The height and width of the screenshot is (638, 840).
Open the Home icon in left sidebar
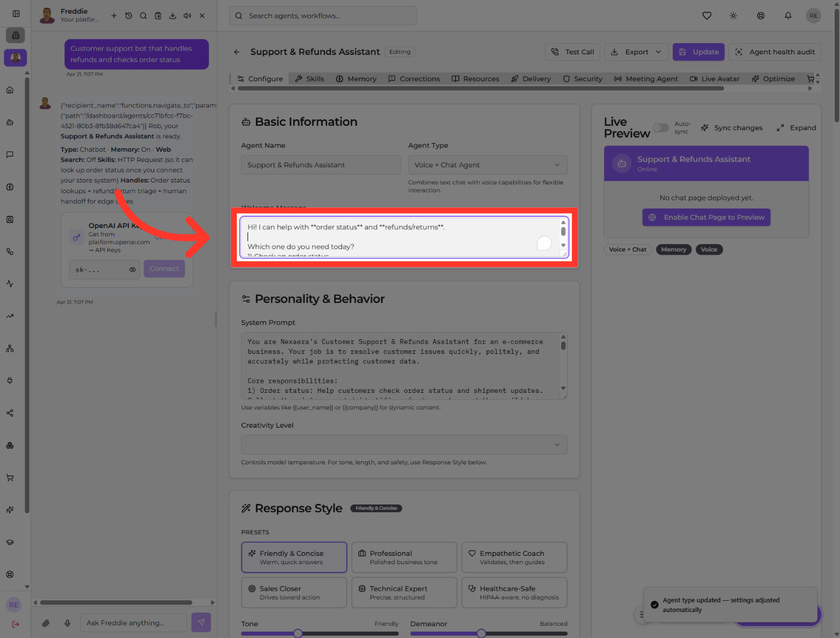[10, 90]
